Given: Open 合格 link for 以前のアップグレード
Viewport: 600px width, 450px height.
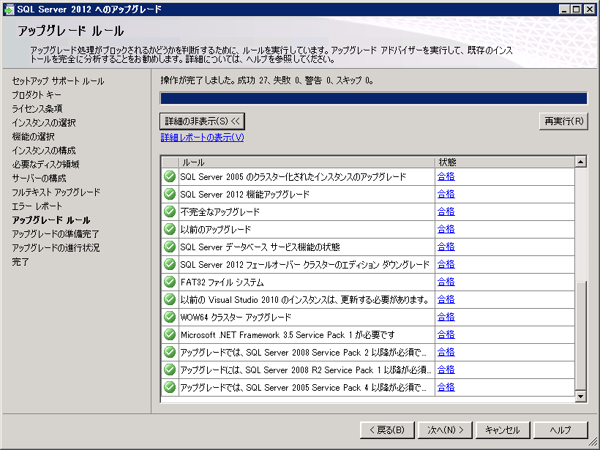Looking at the screenshot, I should coord(446,229).
